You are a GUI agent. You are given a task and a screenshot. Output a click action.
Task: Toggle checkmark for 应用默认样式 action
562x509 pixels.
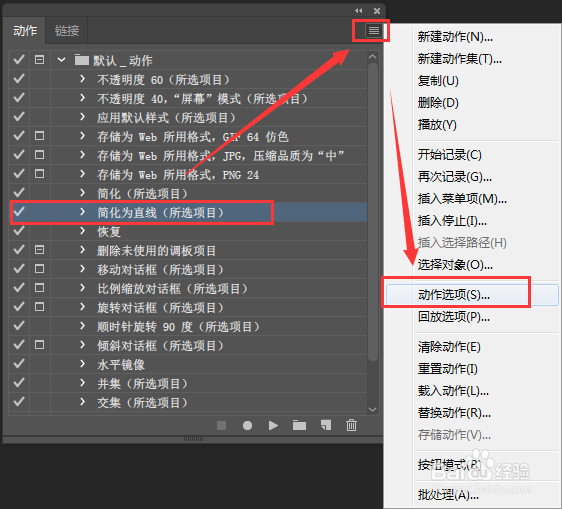pos(19,117)
